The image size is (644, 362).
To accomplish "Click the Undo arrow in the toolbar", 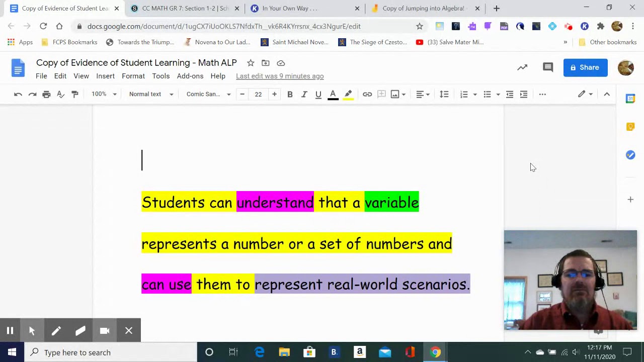I will point(18,94).
